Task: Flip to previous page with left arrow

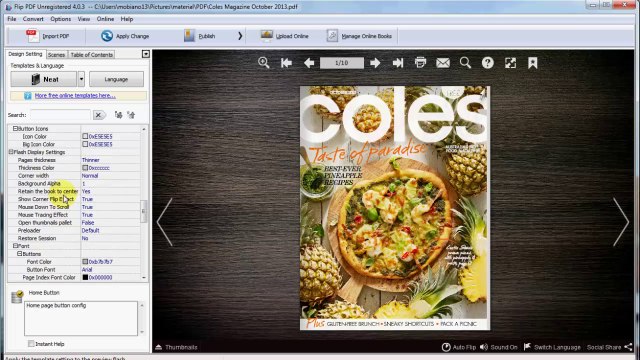Action: [x=165, y=222]
